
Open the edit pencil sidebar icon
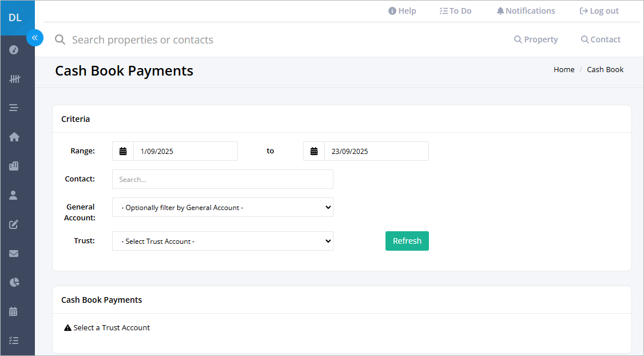[x=14, y=224]
